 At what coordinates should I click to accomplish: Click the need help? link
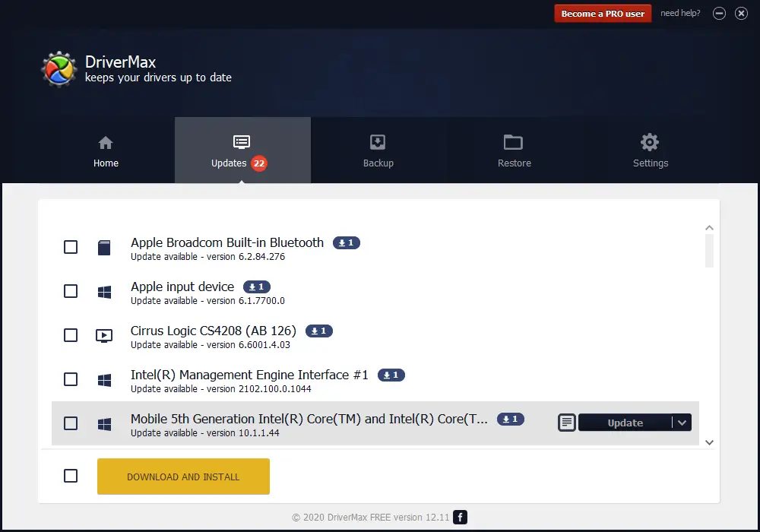680,13
